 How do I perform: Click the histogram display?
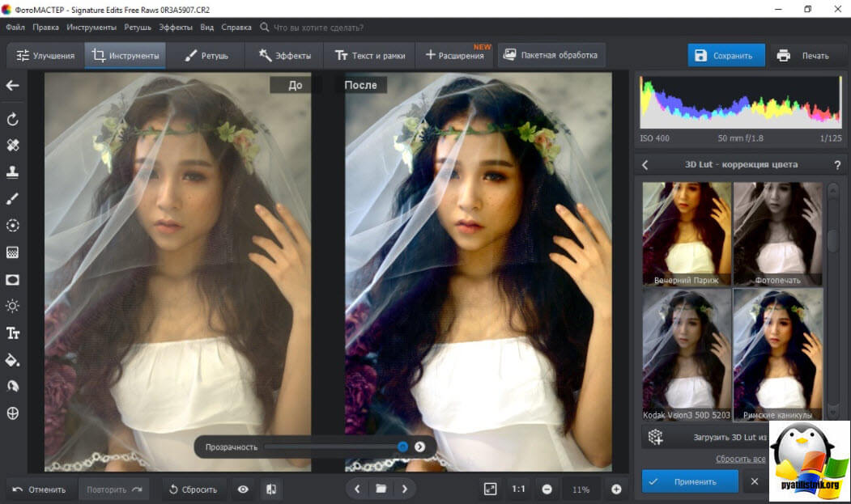pyautogui.click(x=741, y=102)
